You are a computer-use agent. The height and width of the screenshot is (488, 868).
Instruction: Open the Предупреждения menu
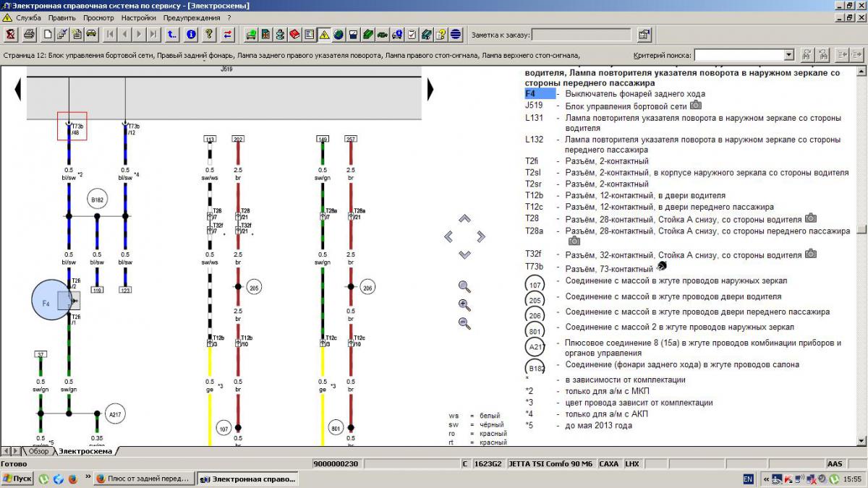[x=192, y=17]
